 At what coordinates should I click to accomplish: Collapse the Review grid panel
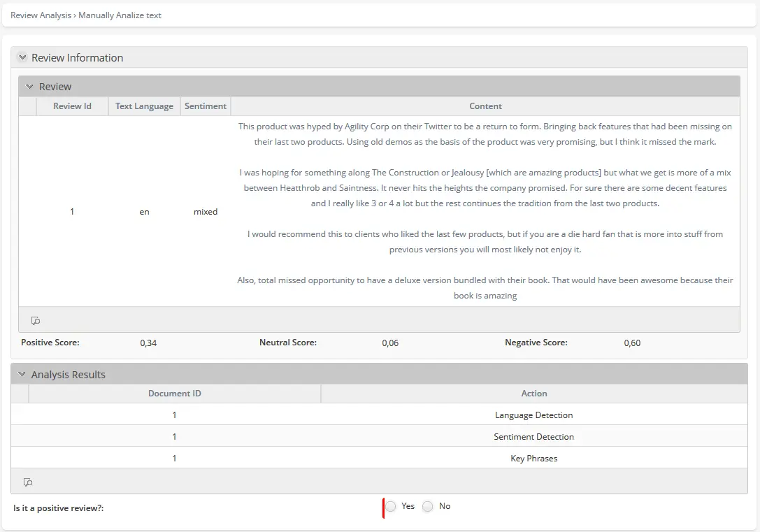pos(29,87)
